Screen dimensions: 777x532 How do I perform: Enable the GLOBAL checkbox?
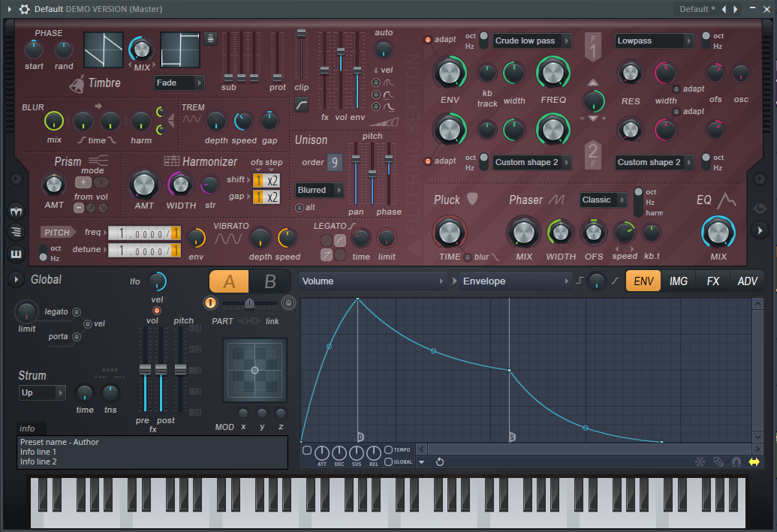[x=388, y=461]
